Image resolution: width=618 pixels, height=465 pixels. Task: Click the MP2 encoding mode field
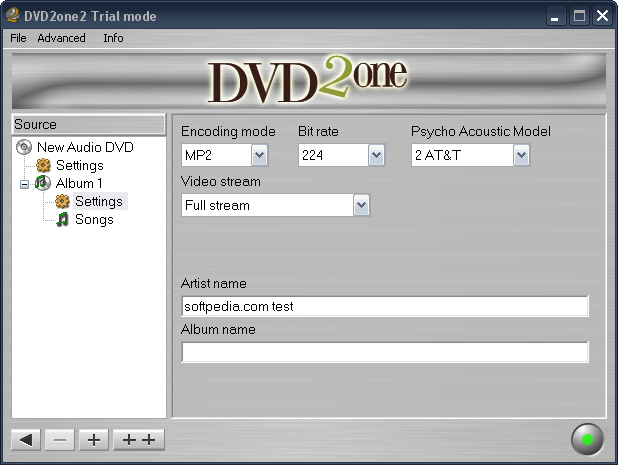click(216, 155)
